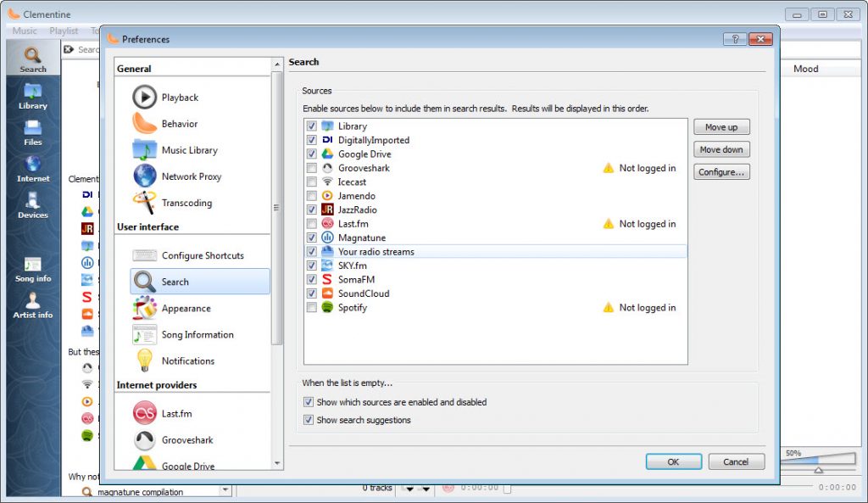Cancel the Preferences dialog
Viewport: 868px width, 503px height.
[x=736, y=461]
